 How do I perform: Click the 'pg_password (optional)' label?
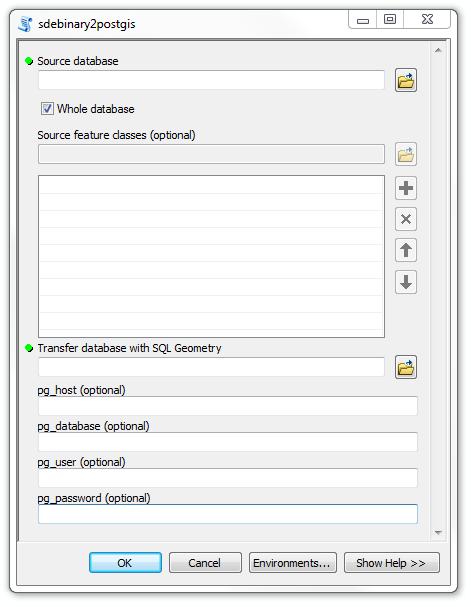point(94,498)
